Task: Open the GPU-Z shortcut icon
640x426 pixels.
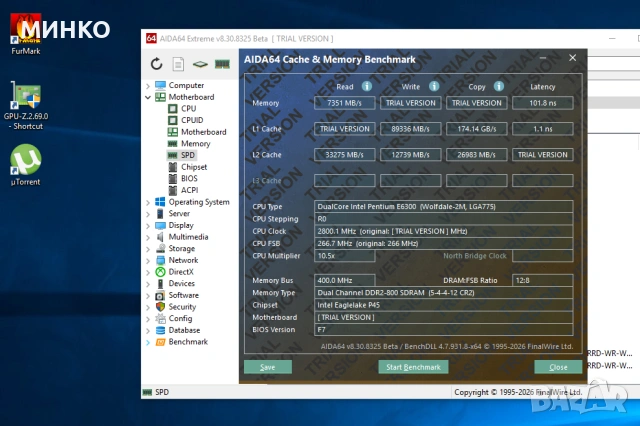Action: point(26,96)
